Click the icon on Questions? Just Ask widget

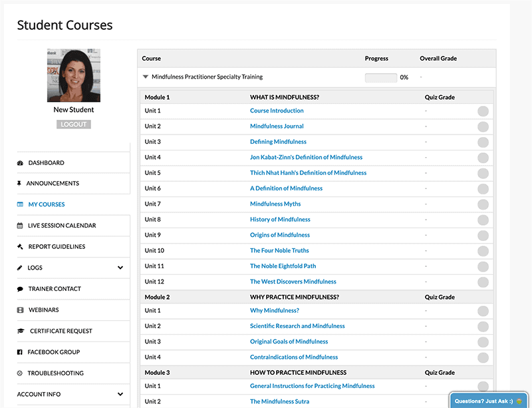[519, 401]
